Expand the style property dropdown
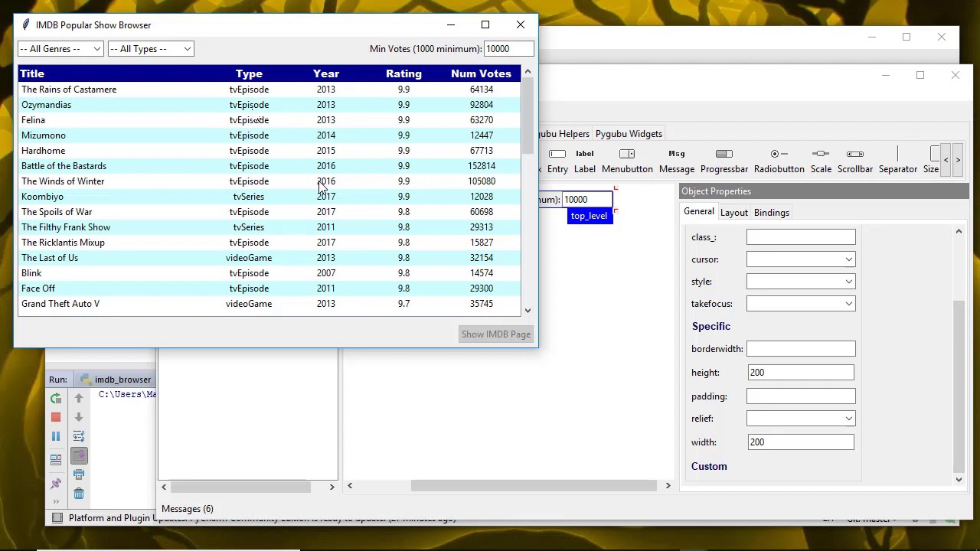980x551 pixels. pos(848,282)
